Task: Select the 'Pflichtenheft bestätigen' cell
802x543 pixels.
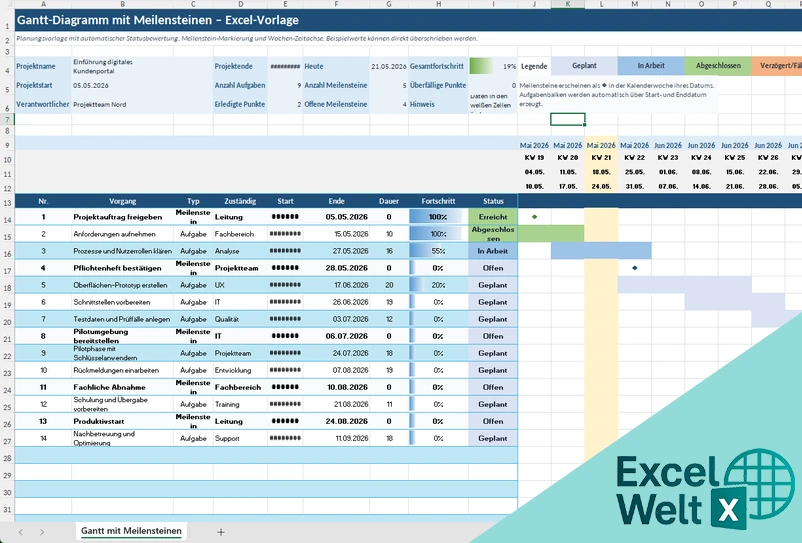Action: click(122, 268)
